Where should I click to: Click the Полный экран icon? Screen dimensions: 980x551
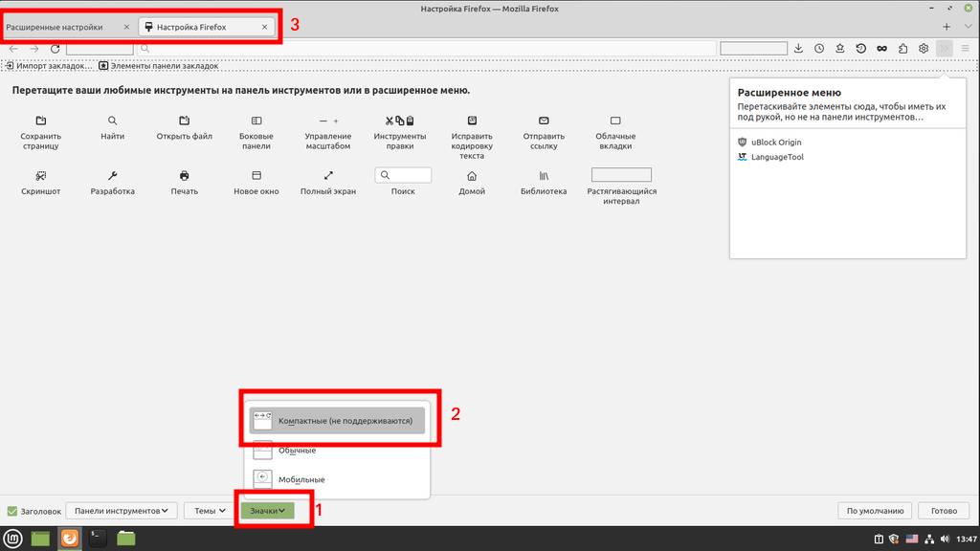tap(328, 176)
